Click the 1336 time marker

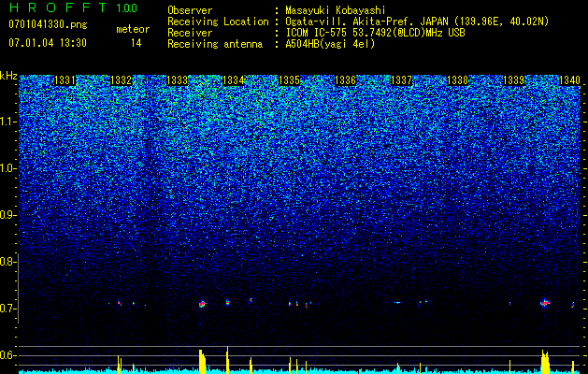click(x=345, y=80)
